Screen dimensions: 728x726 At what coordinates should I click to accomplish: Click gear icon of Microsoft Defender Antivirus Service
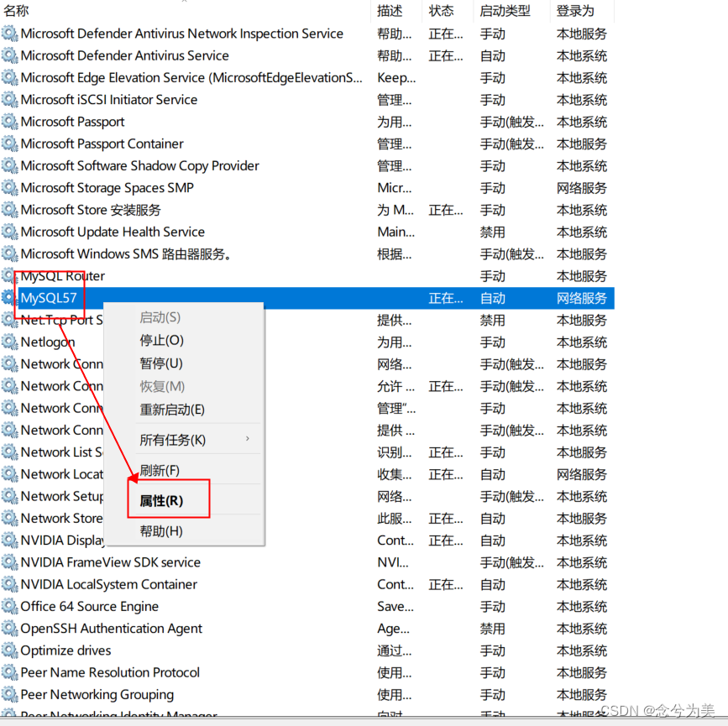pos(9,55)
